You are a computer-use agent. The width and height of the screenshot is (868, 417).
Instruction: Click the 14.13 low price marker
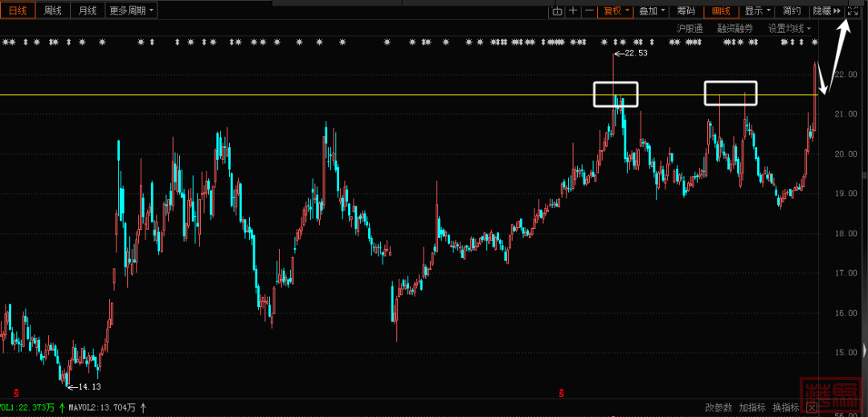(x=88, y=387)
